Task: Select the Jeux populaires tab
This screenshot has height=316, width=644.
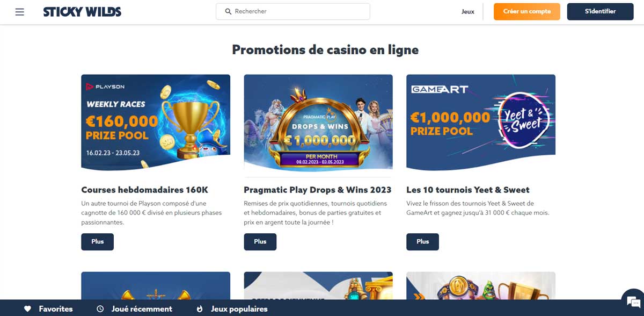Action: point(232,309)
